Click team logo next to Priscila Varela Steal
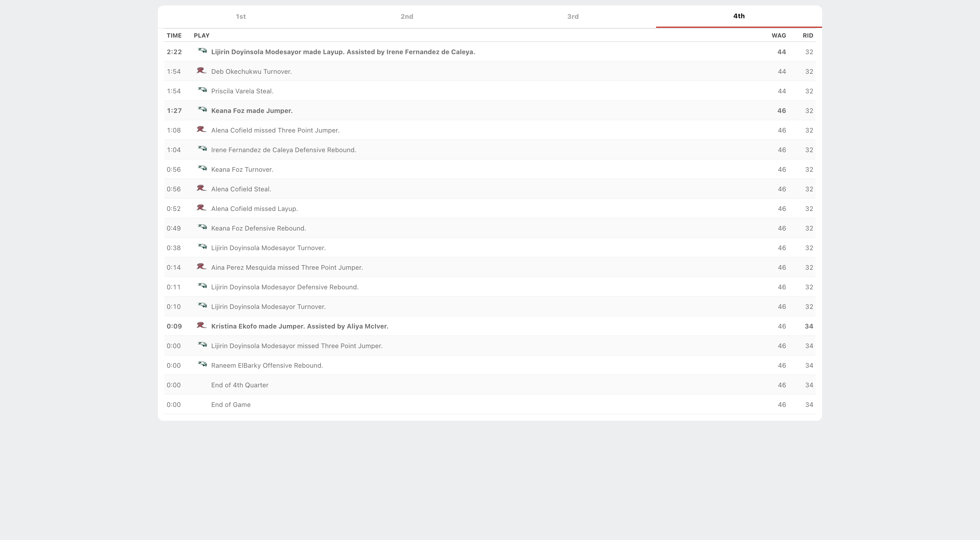The image size is (980, 540). 202,90
